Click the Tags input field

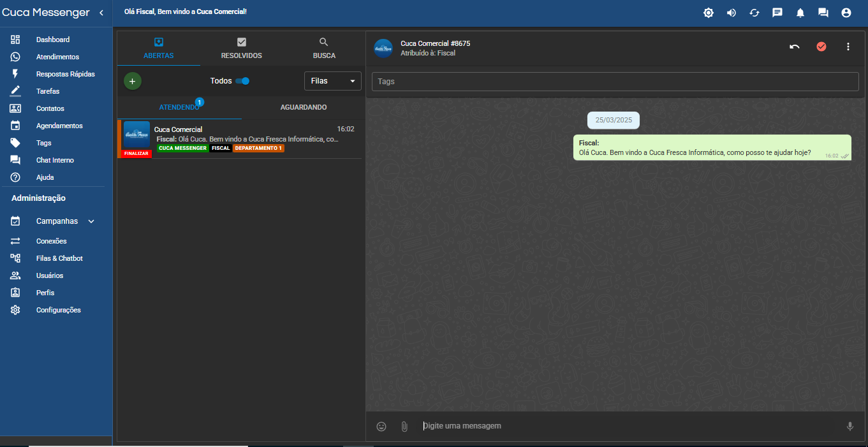click(615, 82)
